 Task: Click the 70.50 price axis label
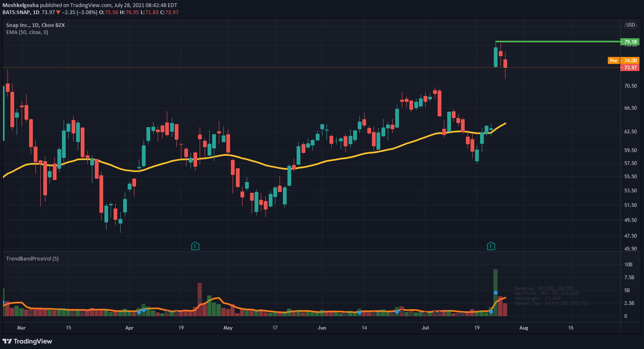click(631, 86)
